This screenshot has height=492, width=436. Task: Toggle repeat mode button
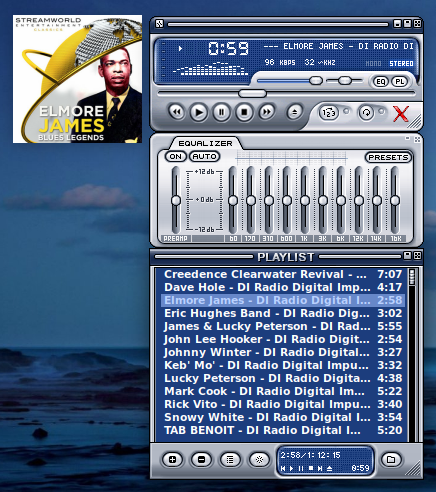pyautogui.click(x=366, y=113)
